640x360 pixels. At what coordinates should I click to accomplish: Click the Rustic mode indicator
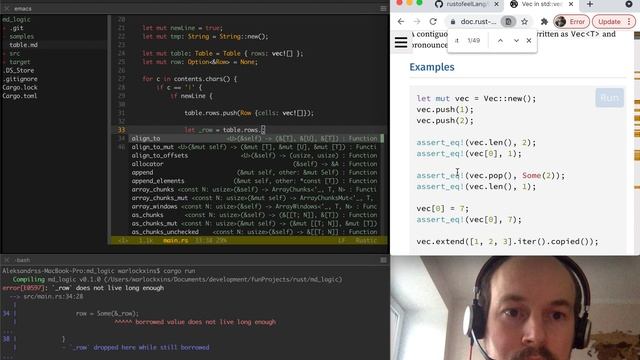[366, 240]
